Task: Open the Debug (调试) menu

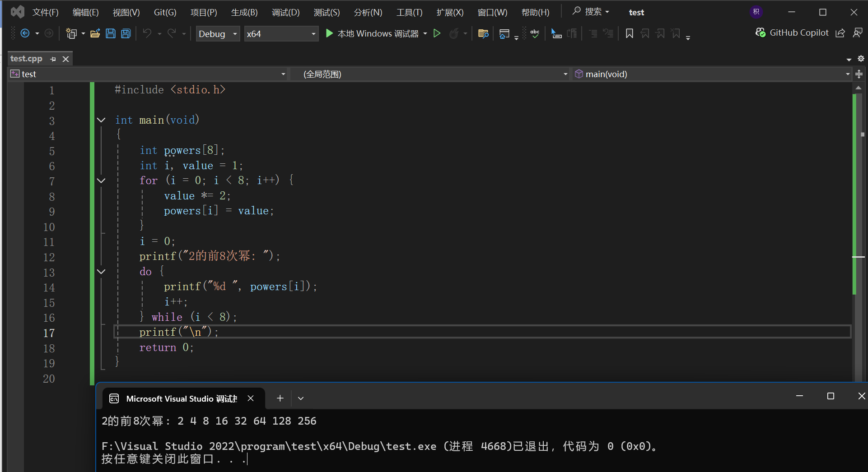Action: [286, 12]
